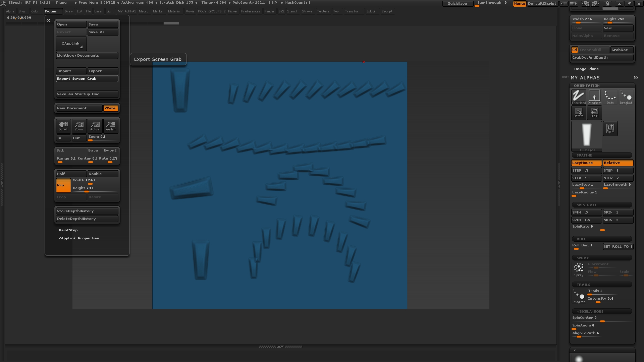Open the ZAppLink Properties section
Viewport: 644px width, 362px height.
79,238
